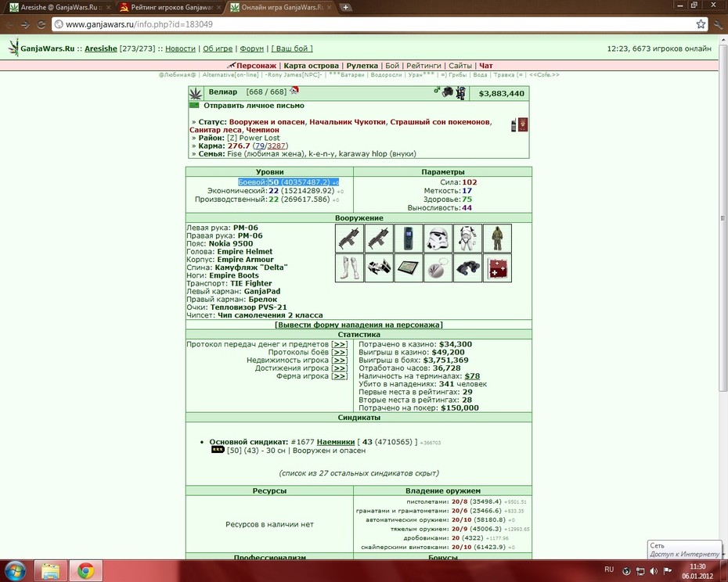
Task: Click the Santa hat icon next to health
Action: (x=294, y=91)
